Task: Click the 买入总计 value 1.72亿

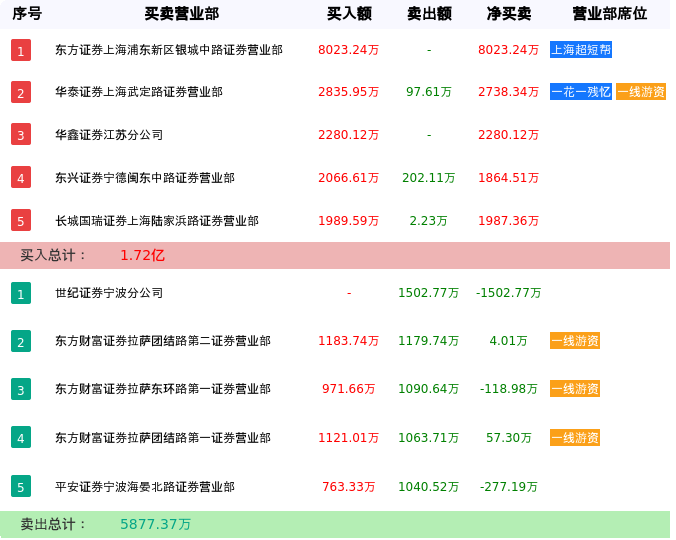Action: (142, 255)
